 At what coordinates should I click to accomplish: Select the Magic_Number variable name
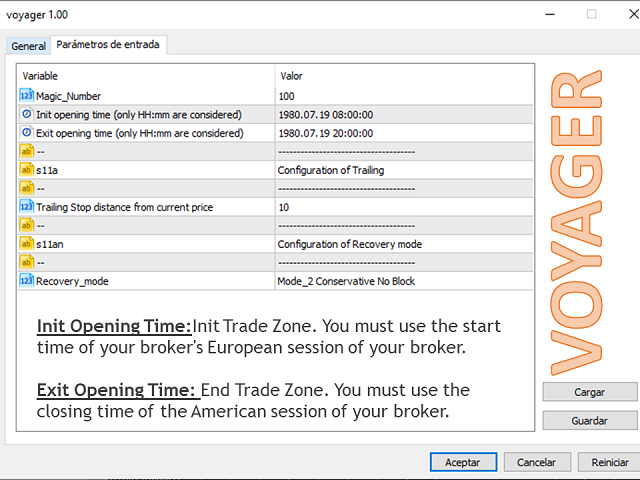68,96
